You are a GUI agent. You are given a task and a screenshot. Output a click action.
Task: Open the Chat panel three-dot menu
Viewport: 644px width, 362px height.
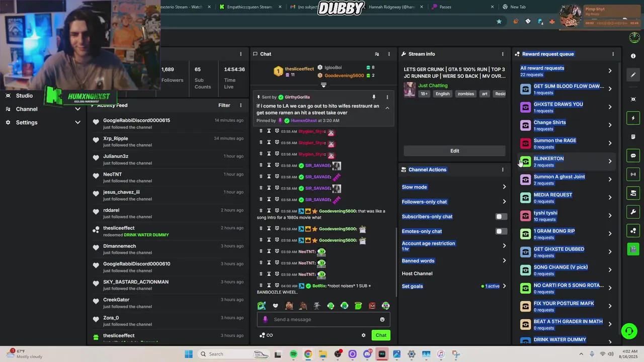(389, 54)
